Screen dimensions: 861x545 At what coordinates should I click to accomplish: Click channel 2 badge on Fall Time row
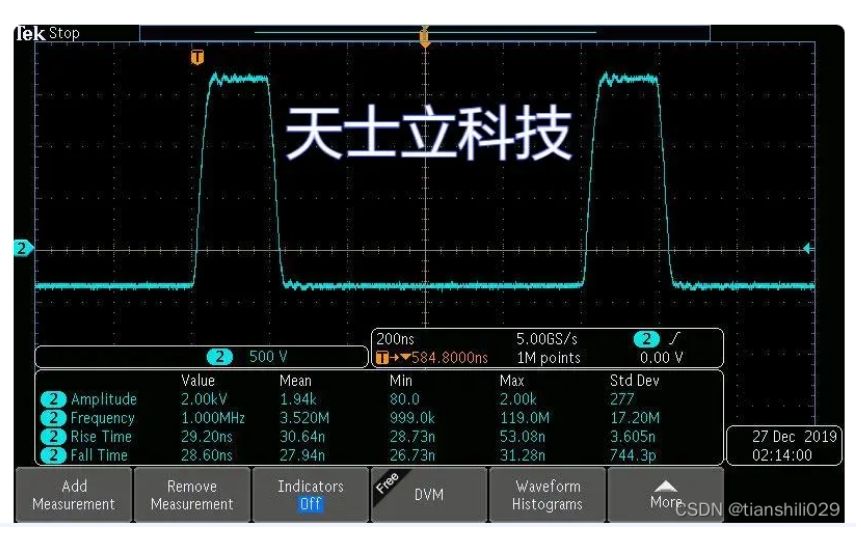coord(53,455)
